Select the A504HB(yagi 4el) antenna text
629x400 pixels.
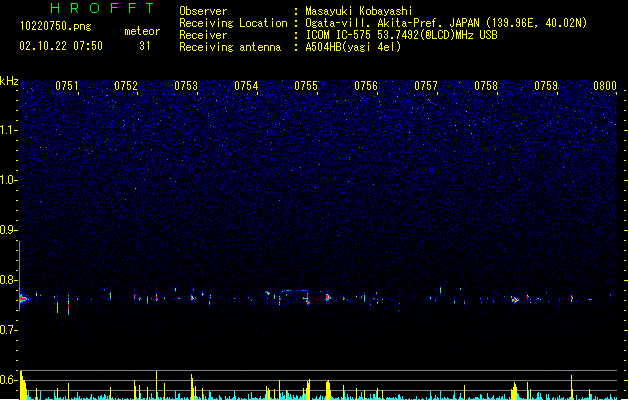tap(353, 47)
